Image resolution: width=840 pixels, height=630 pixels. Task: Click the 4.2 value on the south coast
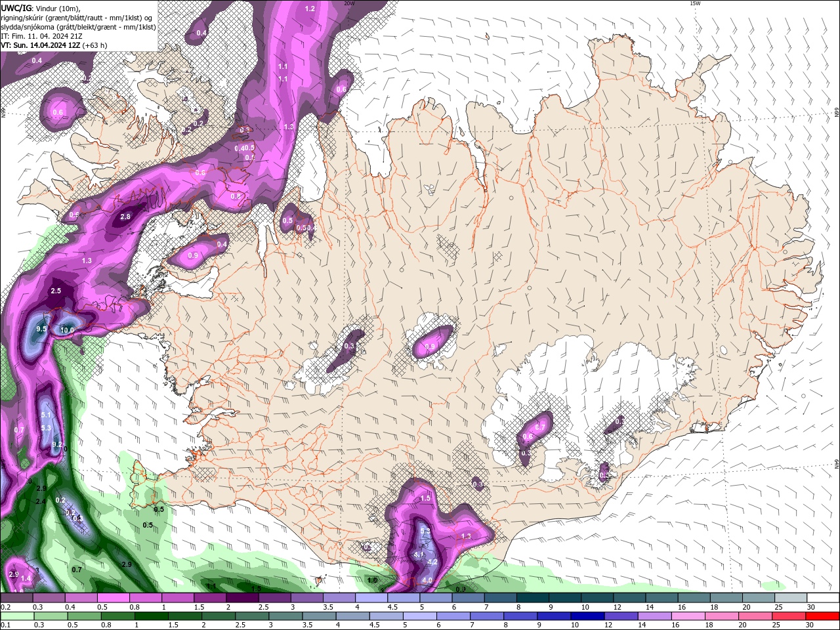point(432,562)
